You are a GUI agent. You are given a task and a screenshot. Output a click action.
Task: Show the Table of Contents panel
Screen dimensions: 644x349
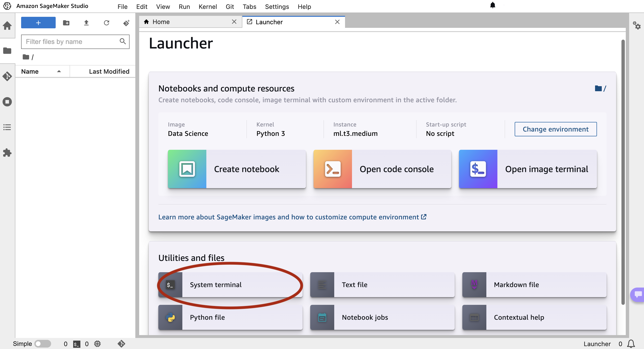[7, 127]
